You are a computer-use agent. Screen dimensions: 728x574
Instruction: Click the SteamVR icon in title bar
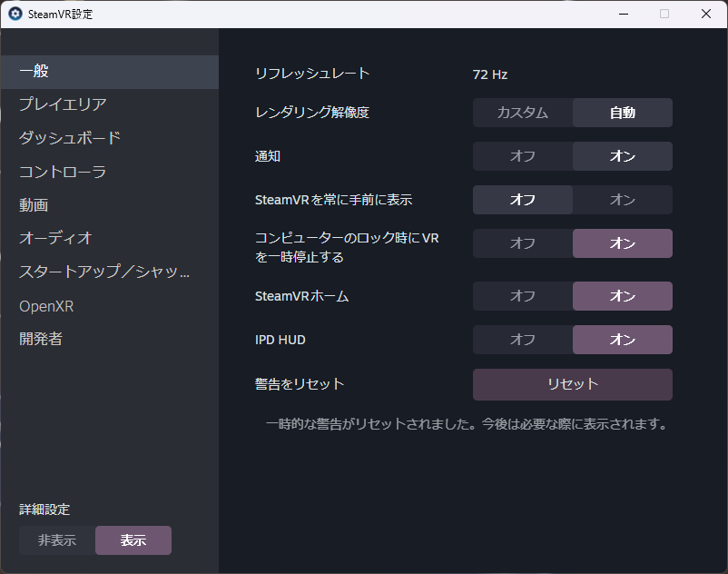(x=15, y=14)
